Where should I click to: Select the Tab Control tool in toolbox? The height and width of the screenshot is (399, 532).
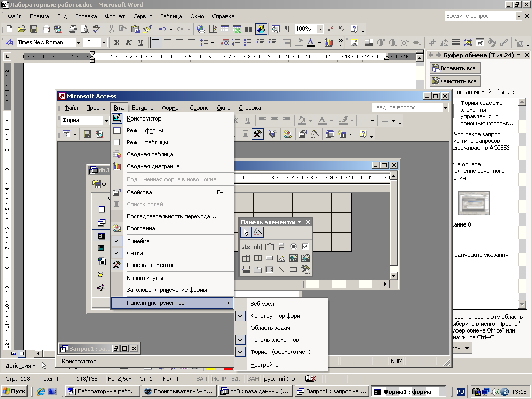tap(258, 270)
